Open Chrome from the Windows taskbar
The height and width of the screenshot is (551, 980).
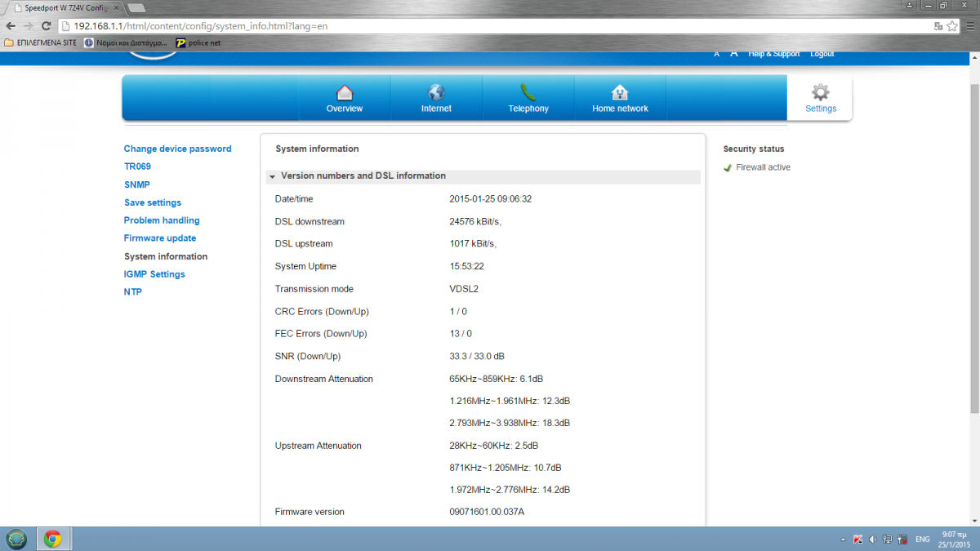(53, 539)
